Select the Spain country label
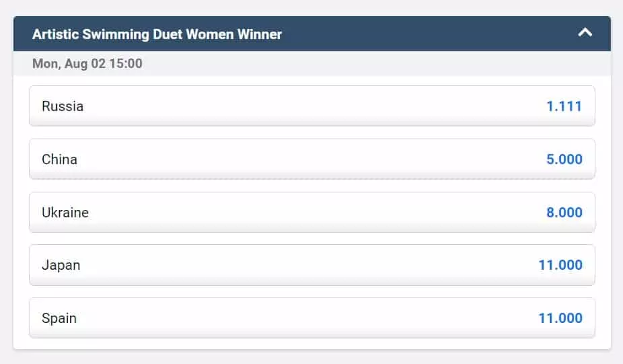Screen dimensions: 623x364 (x=59, y=318)
